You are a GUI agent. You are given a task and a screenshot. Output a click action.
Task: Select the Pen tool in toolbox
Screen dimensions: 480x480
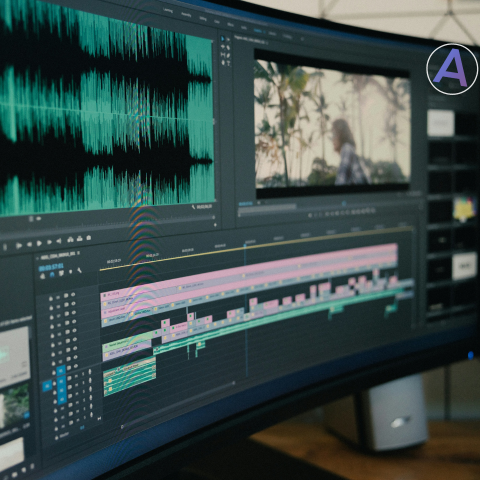(228, 55)
